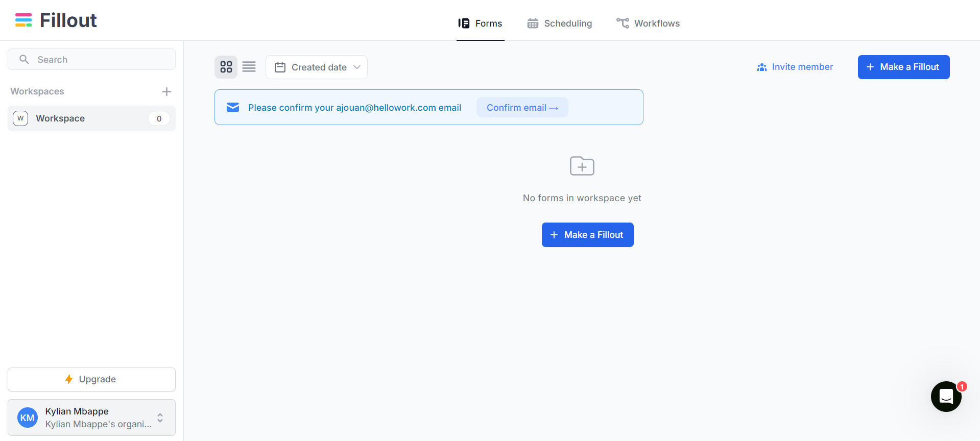
Task: Open the chat support bubble
Action: (946, 397)
